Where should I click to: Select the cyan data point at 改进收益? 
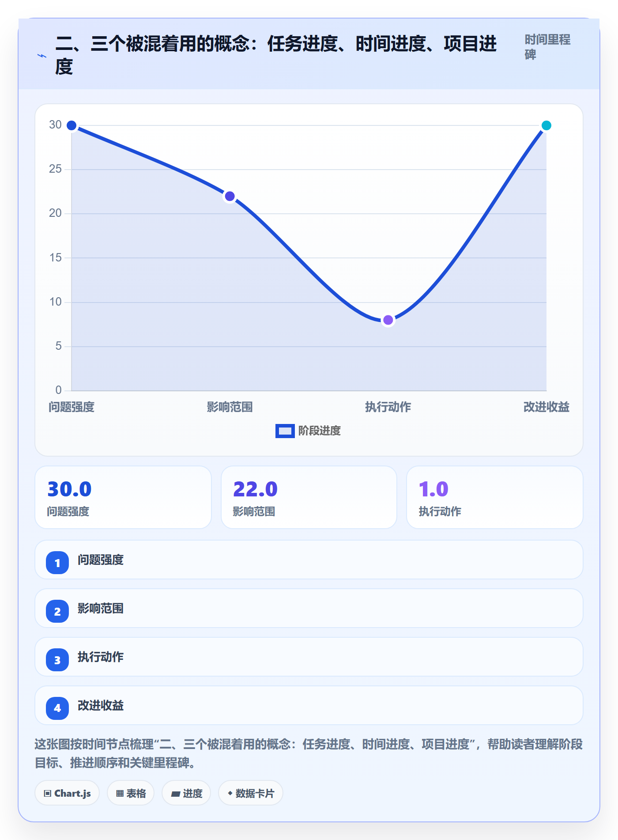pos(546,125)
